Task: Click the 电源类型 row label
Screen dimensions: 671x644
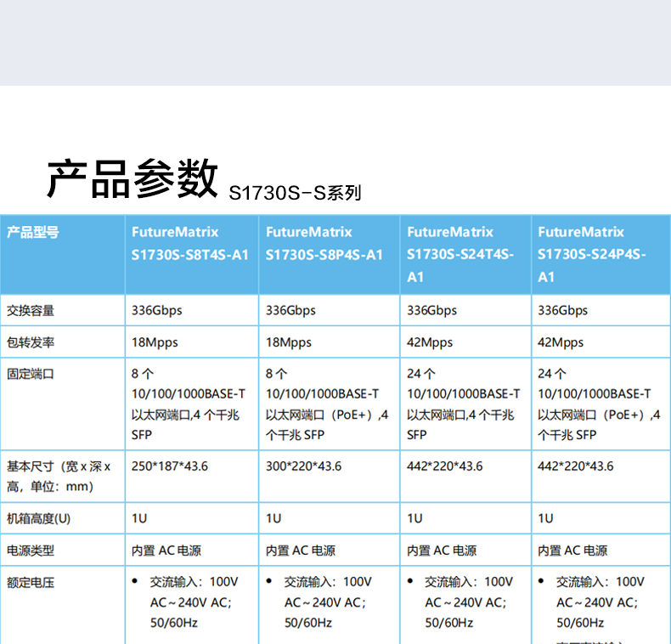Action: point(31,551)
